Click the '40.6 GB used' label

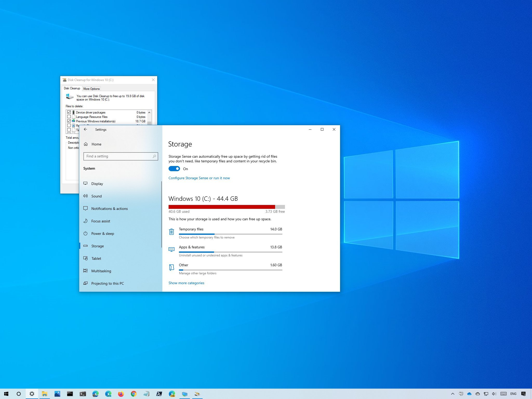(x=179, y=211)
